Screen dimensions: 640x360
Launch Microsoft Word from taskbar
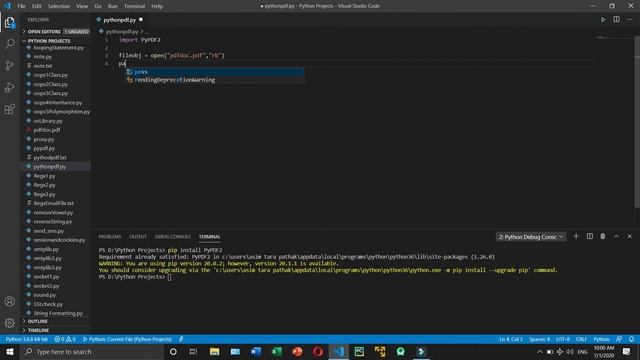[256, 351]
